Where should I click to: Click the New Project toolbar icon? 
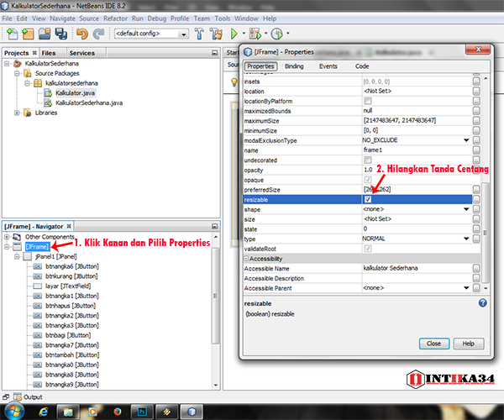(x=28, y=34)
